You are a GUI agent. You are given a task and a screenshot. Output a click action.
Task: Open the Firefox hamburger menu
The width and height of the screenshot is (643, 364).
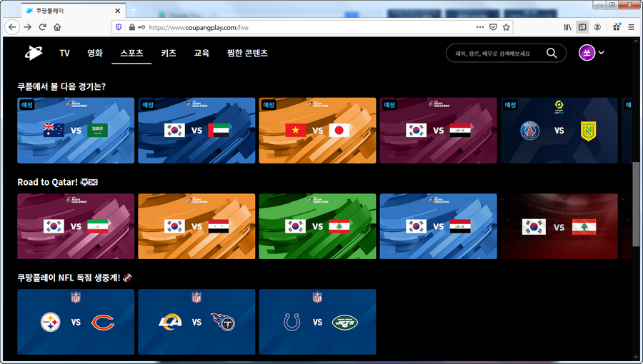631,27
